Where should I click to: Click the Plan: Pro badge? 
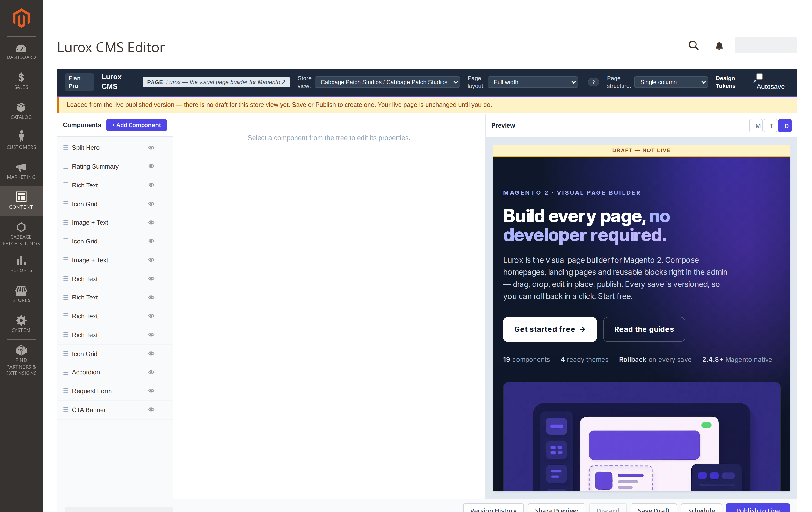(79, 82)
